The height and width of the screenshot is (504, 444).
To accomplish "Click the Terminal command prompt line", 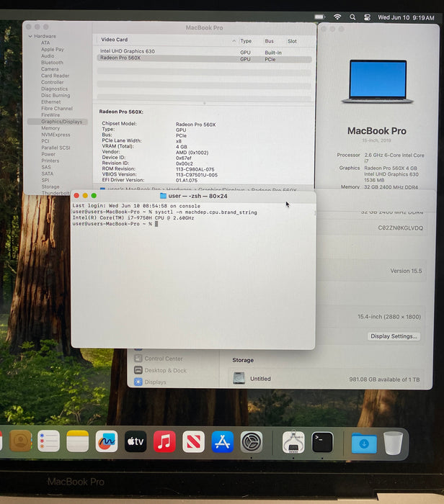I will (115, 224).
